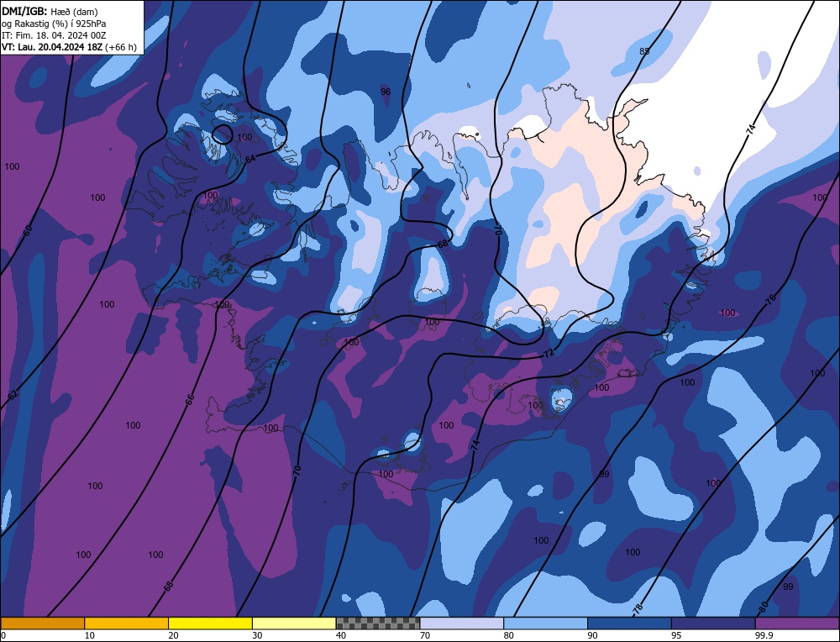Click the '72' contour label

coord(548,353)
